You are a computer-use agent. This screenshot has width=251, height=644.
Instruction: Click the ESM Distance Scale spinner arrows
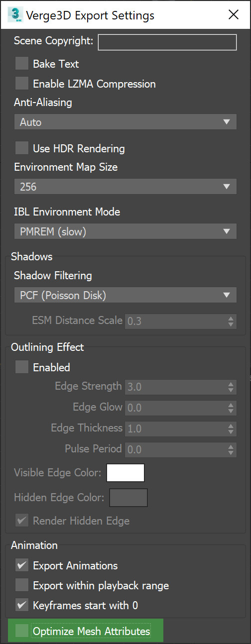pyautogui.click(x=231, y=321)
